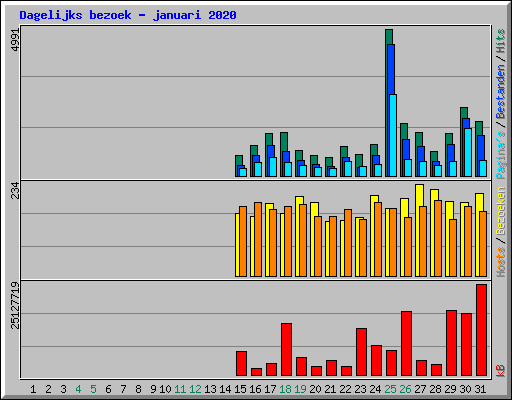
Task: Click the cyan pages bar for day 25
Action: click(393, 135)
